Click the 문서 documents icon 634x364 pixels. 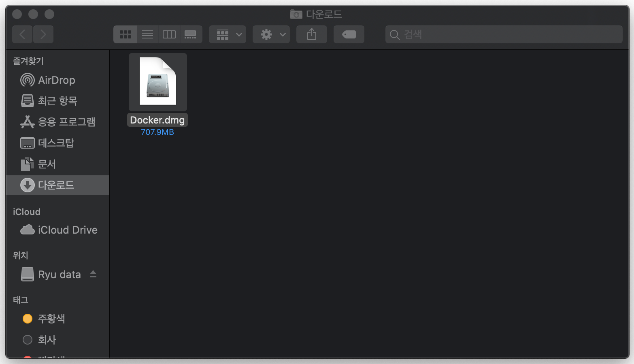[x=27, y=164]
